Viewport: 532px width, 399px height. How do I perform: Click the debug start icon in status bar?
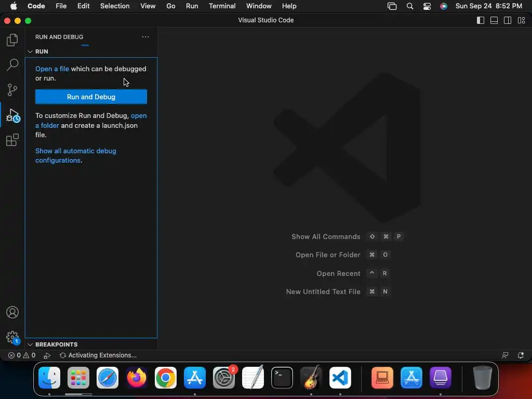tap(47, 355)
